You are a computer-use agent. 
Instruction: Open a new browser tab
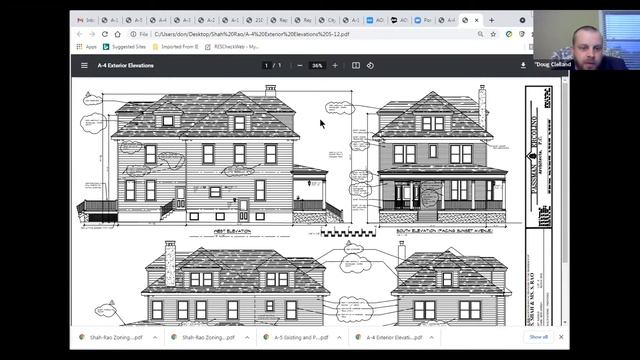tap(491, 20)
